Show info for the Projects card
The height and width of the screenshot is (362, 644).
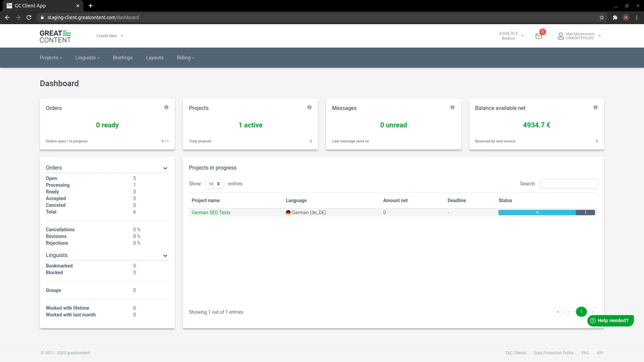309,107
